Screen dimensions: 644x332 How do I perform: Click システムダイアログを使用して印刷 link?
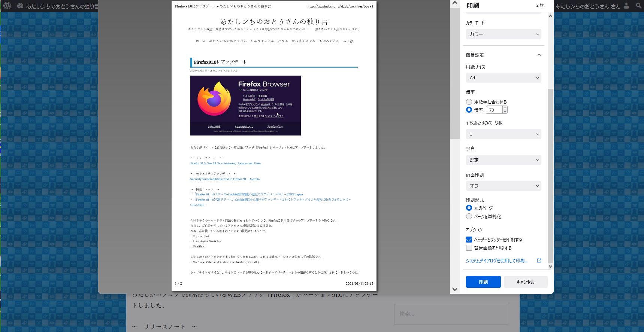pos(496,261)
